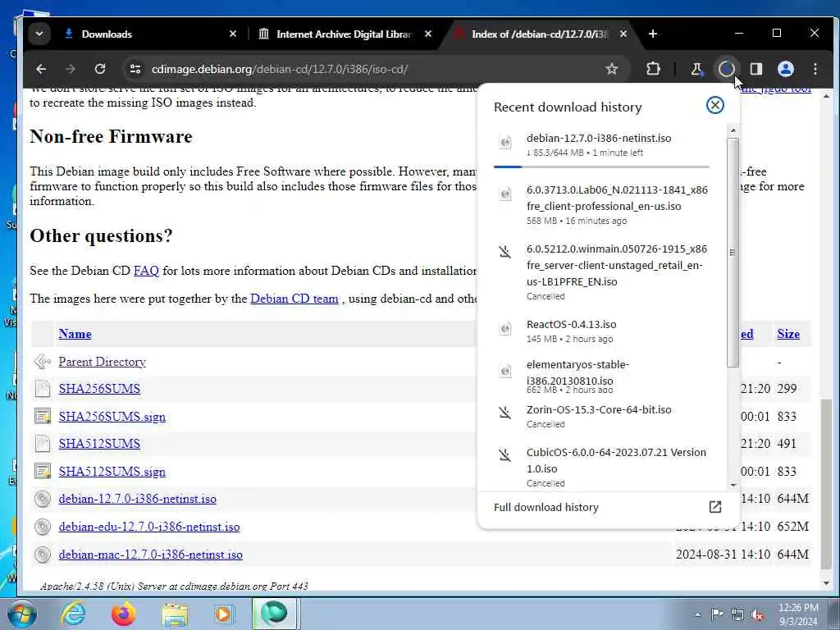Image resolution: width=840 pixels, height=630 pixels.
Task: Click file icon of debian-12.7.0-i386-netinst.iso download
Action: pyautogui.click(x=504, y=142)
